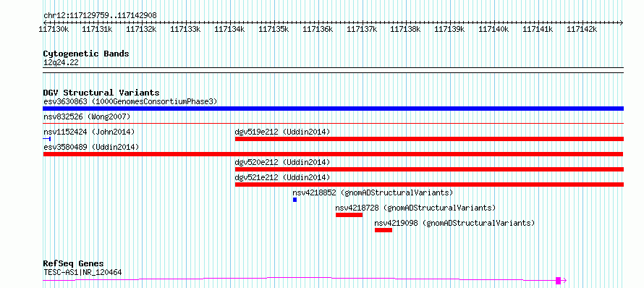Click the red dgv521e212 variant bar
The height and width of the screenshot is (288, 644).
pos(429,185)
